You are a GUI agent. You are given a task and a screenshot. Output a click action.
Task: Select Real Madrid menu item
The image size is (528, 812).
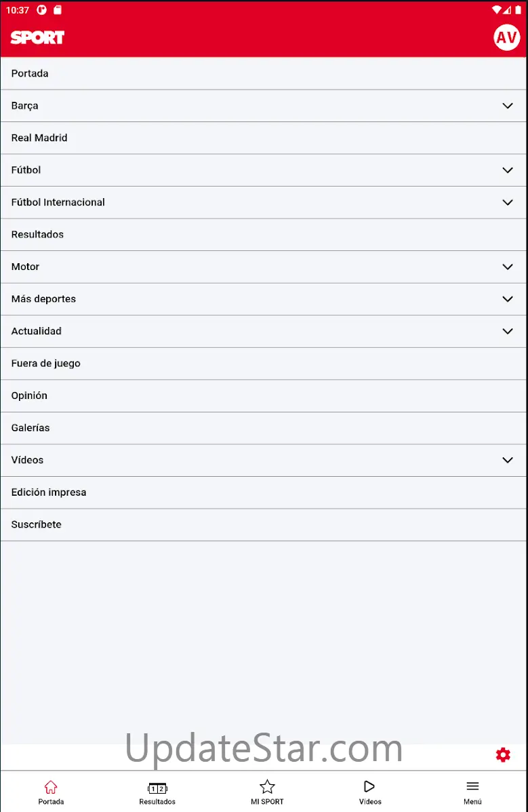tap(39, 138)
